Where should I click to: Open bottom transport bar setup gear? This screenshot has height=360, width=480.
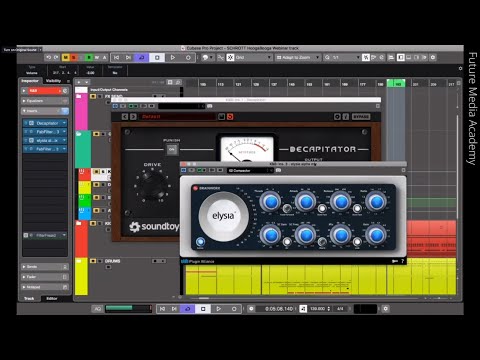click(386, 309)
